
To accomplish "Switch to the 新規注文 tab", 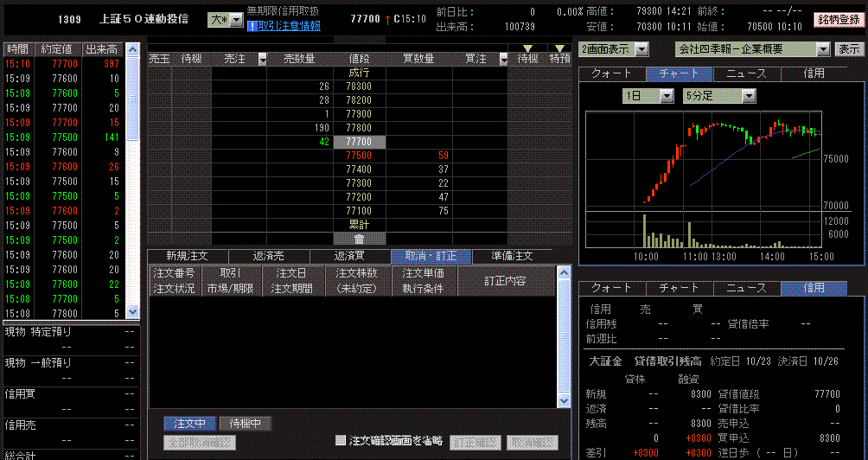I will click(189, 256).
